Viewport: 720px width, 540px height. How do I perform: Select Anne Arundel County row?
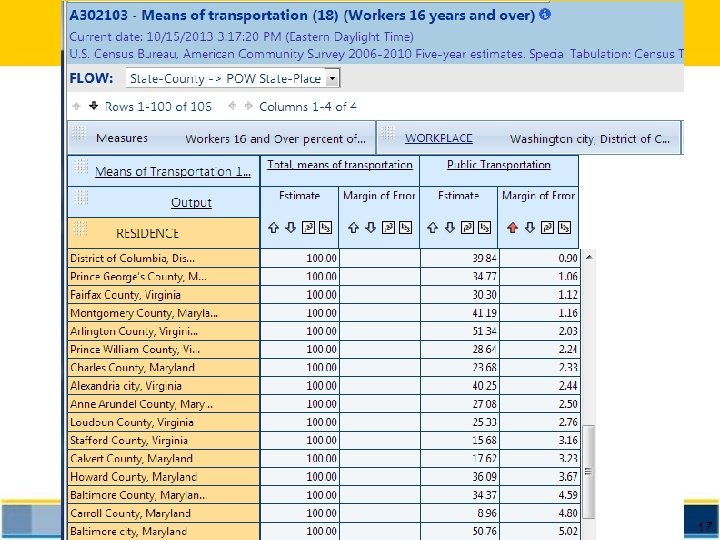pos(163,404)
